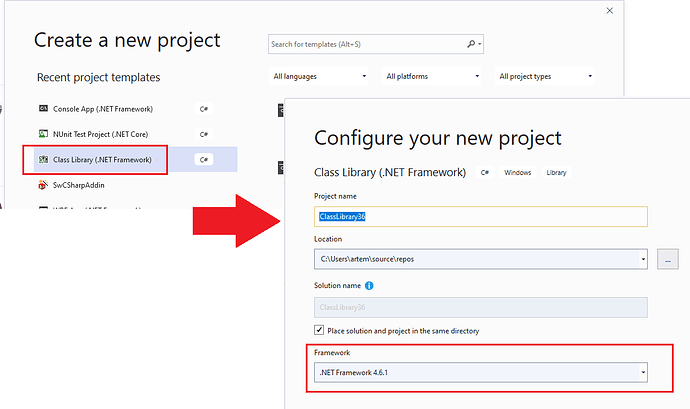This screenshot has height=409, width=690.
Task: Open the All project types dropdown
Action: [x=544, y=76]
